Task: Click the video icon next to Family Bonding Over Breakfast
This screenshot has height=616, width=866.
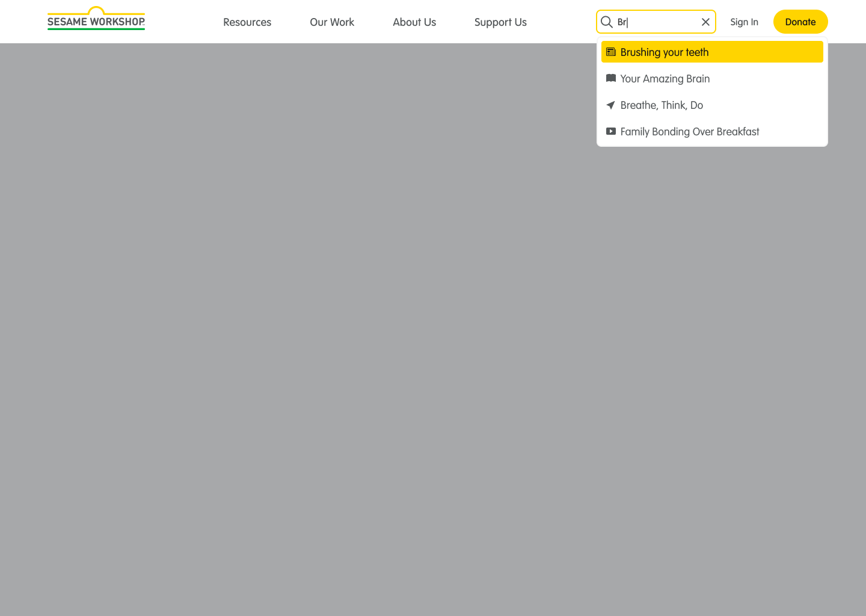Action: 611,131
